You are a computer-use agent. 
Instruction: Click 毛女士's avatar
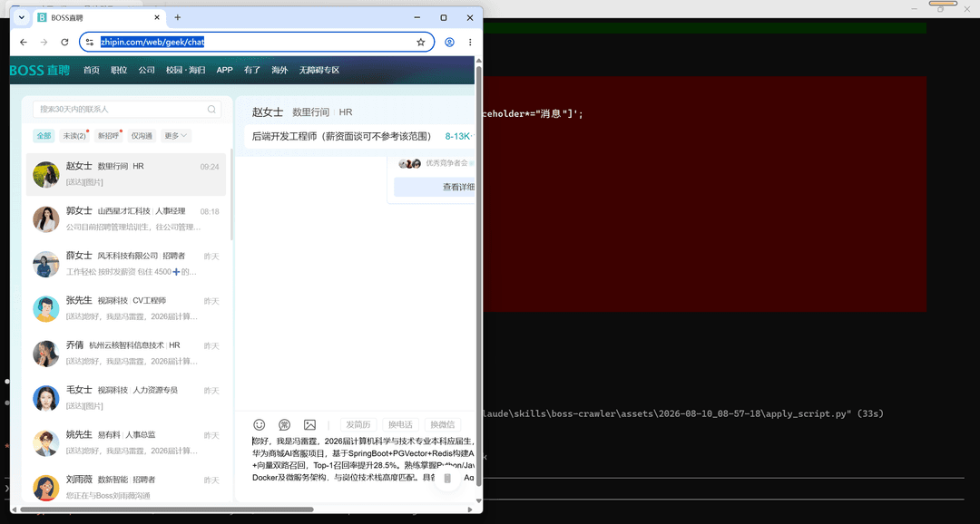pyautogui.click(x=46, y=399)
